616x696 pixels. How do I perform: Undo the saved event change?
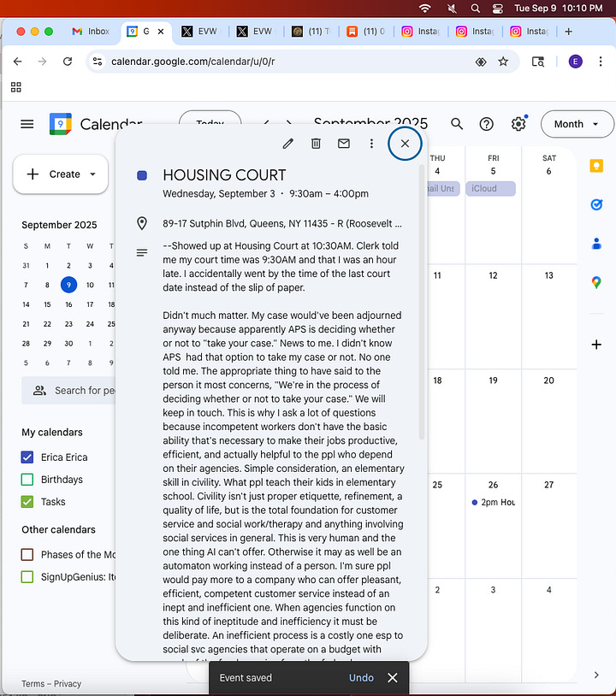coord(361,678)
